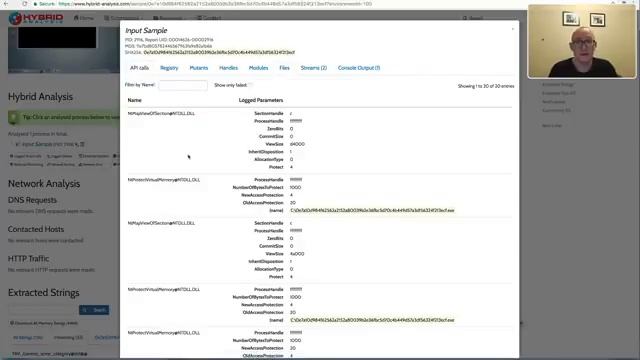Open the Streams (2) tab

[313, 68]
